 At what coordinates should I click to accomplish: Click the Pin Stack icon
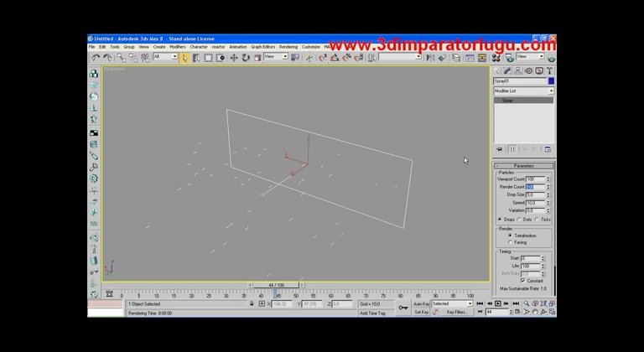point(499,149)
